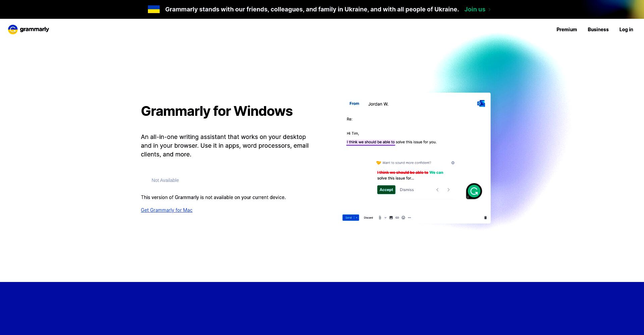Image resolution: width=644 pixels, height=335 pixels.
Task: Click the emoji smiley icon
Action: [404, 218]
